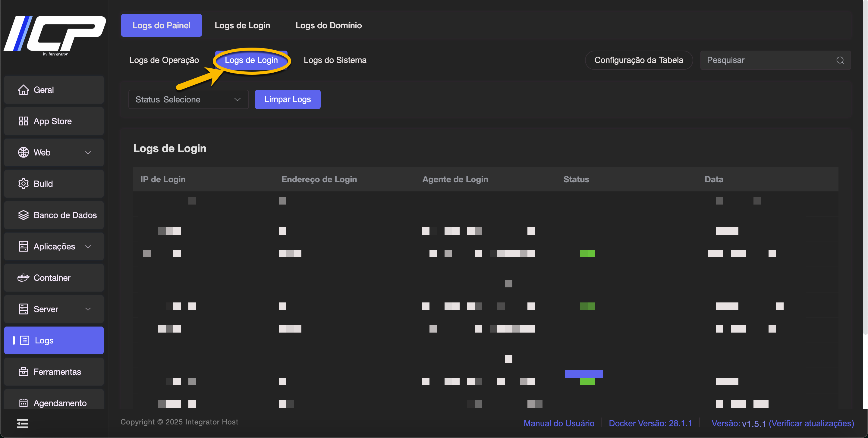Open the Manual do Usuário link
868x438 pixels.
(x=559, y=423)
